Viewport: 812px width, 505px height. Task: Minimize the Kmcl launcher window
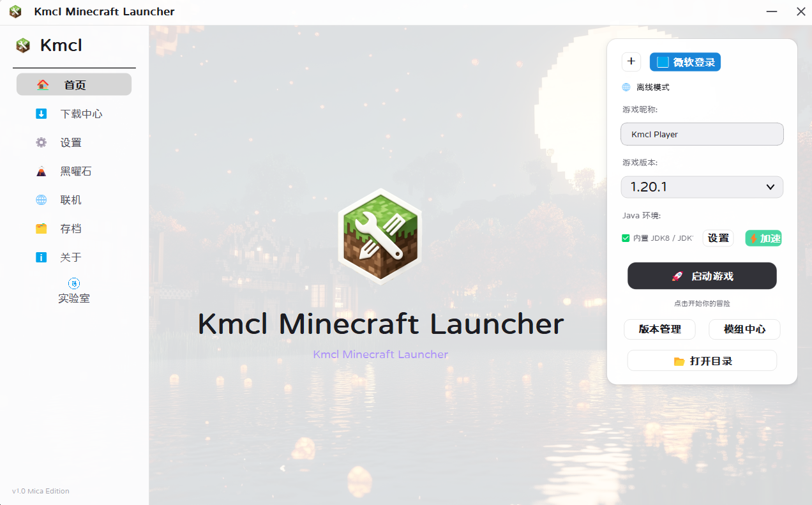[772, 11]
